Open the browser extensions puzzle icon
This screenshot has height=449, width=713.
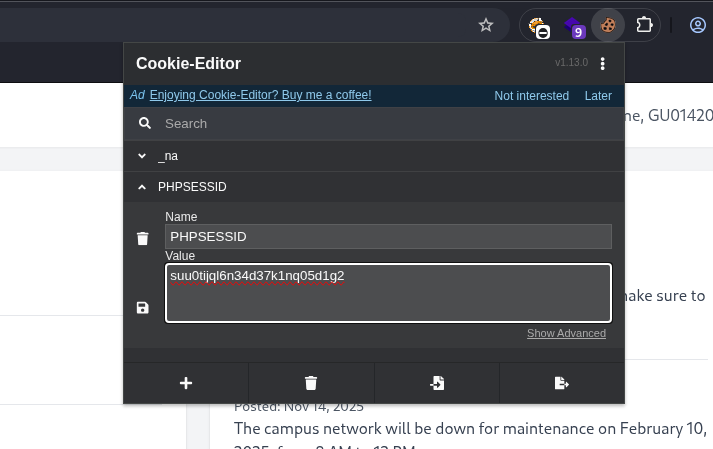click(x=645, y=25)
